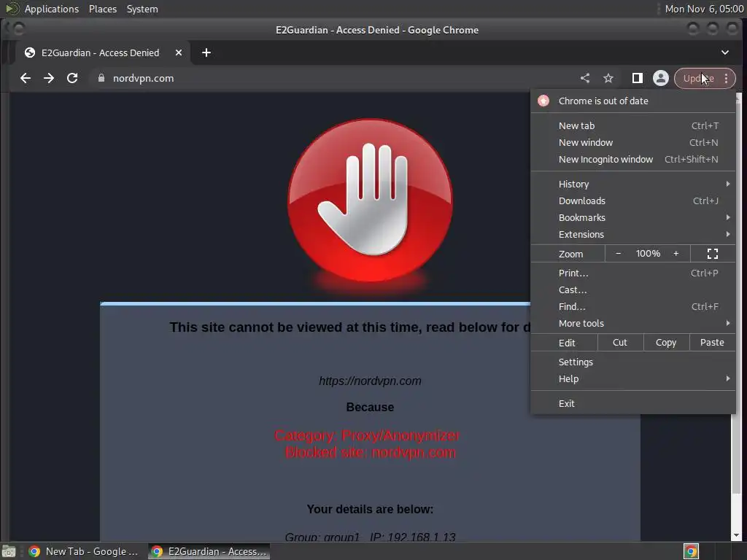Click the Chrome is out of date notice
Viewport: 747px width, 560px height.
pyautogui.click(x=632, y=101)
